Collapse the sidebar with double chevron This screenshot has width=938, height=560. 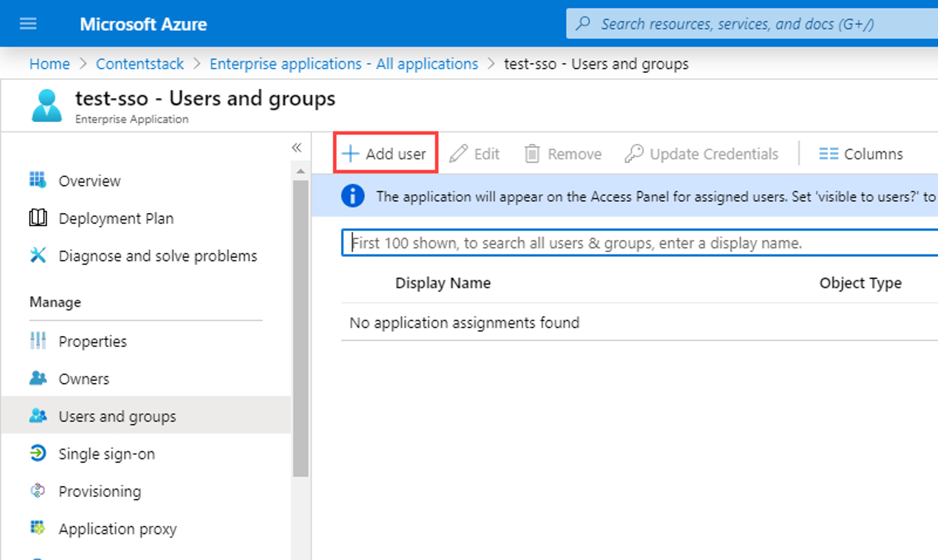click(x=297, y=147)
